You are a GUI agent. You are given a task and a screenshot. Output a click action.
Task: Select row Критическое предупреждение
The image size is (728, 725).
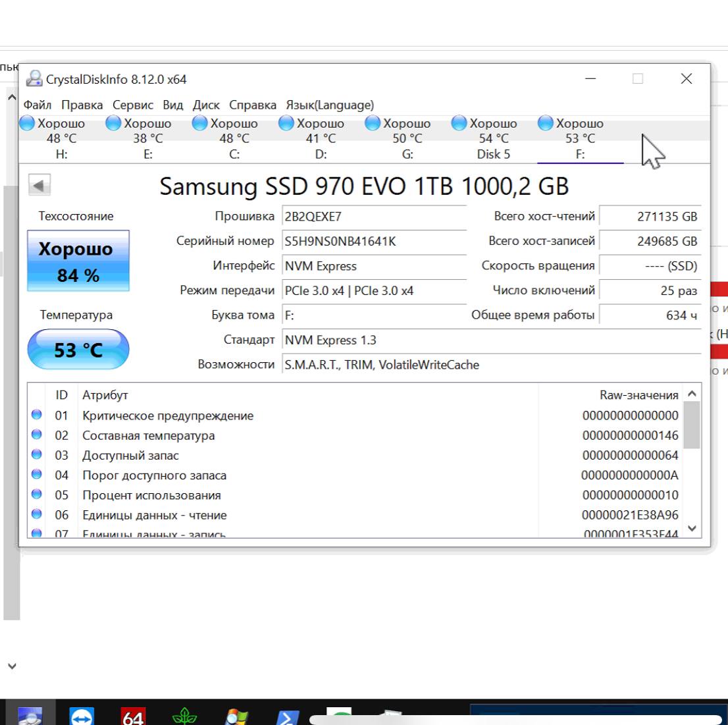pyautogui.click(x=355, y=416)
